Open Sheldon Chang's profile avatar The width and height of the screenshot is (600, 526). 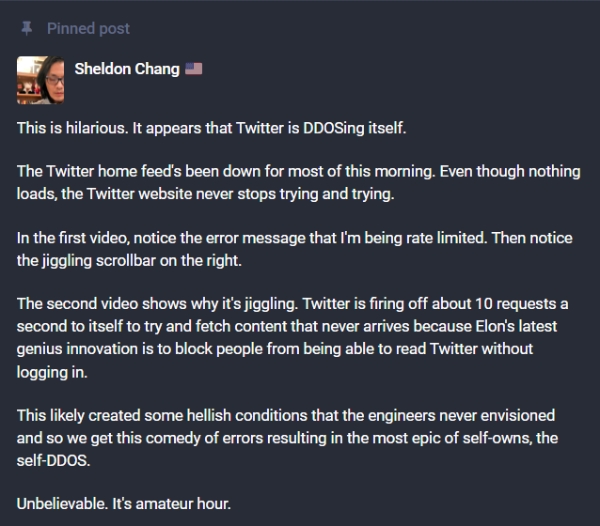pos(40,80)
